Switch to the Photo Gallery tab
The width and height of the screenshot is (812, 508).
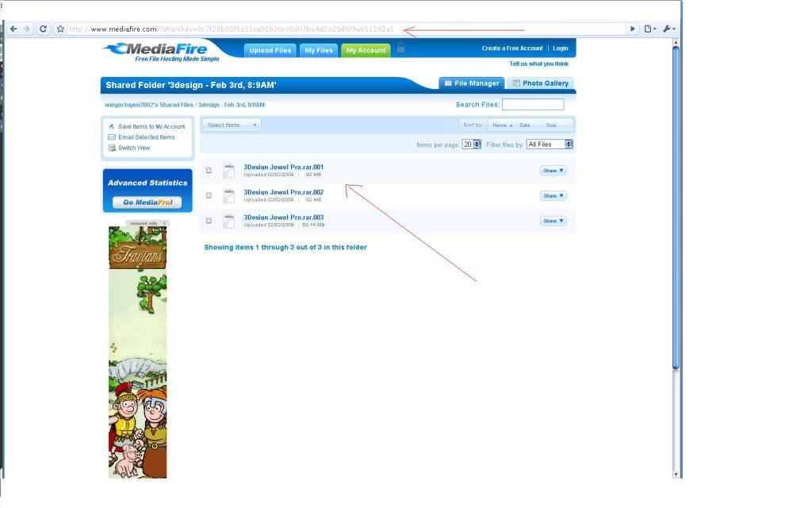pos(540,83)
